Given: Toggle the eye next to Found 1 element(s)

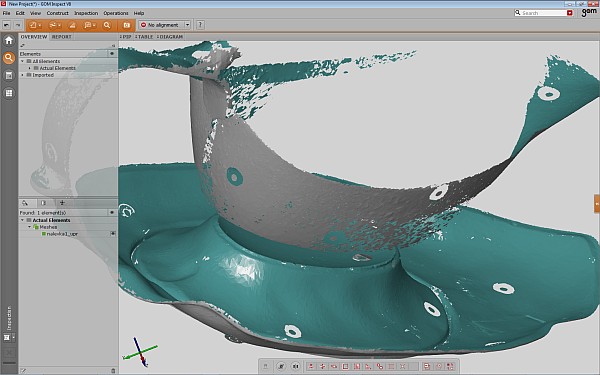Looking at the screenshot, I should tap(112, 212).
